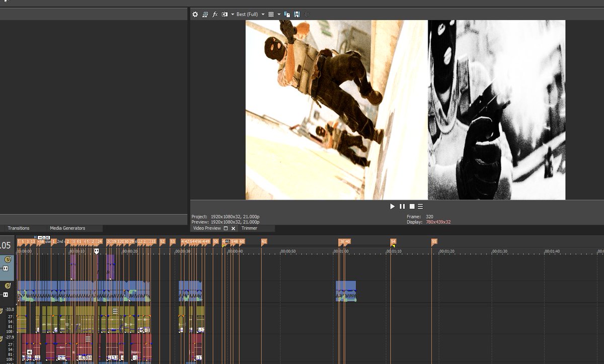604x364 pixels.
Task: Toggle solo on first video track
Action: click(x=8, y=260)
